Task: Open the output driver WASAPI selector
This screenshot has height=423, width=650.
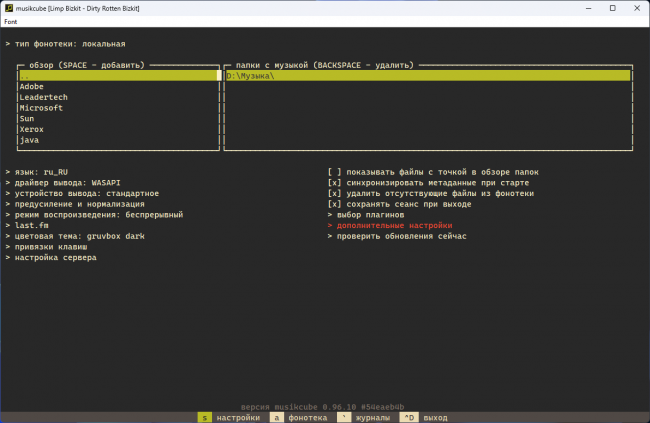Action: coord(63,183)
